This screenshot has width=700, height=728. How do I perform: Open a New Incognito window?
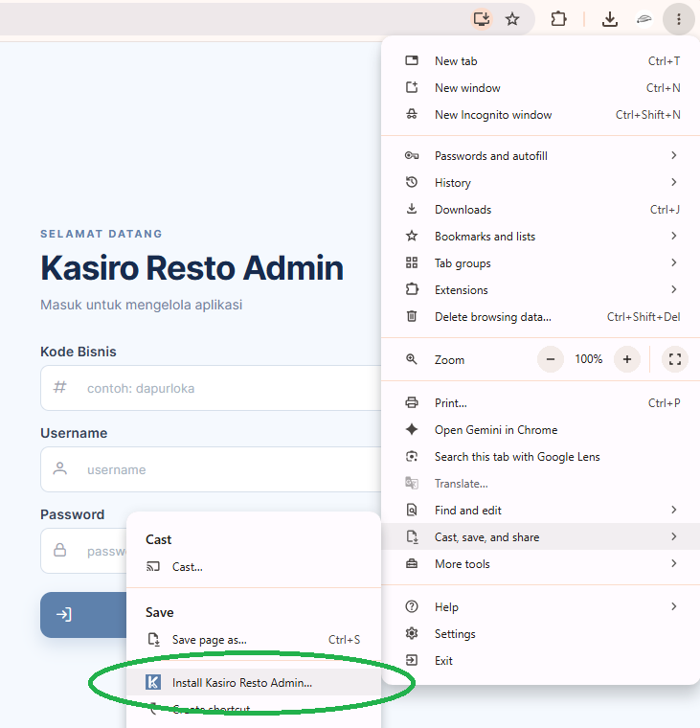pyautogui.click(x=541, y=115)
